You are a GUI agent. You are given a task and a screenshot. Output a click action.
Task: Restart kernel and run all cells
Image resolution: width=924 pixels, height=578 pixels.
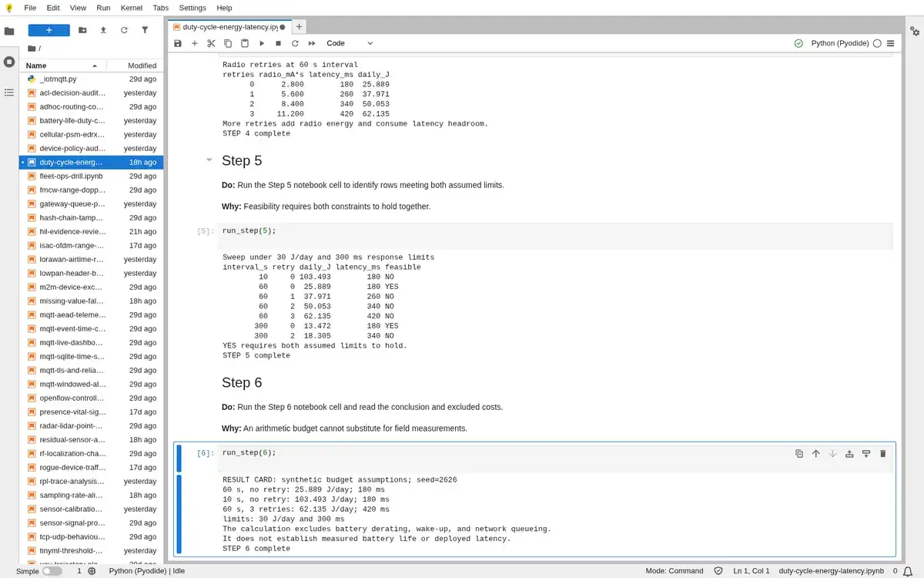[312, 43]
